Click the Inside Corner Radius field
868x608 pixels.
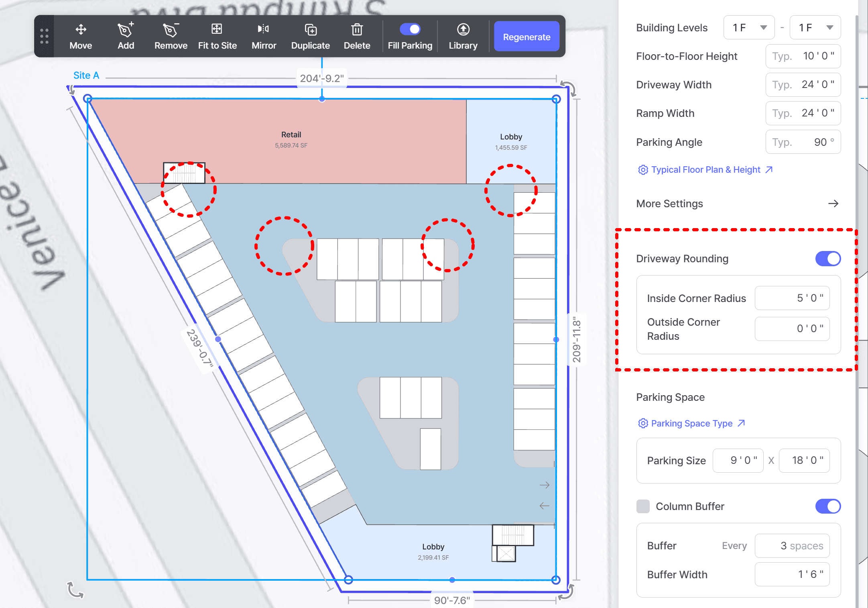pyautogui.click(x=792, y=298)
